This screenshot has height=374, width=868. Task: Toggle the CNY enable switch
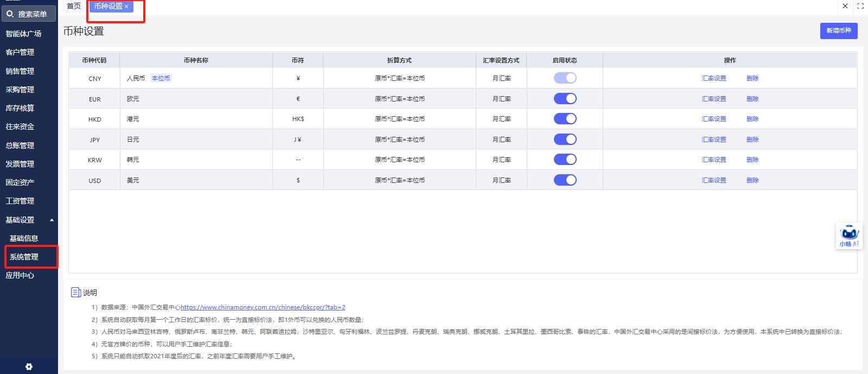565,78
